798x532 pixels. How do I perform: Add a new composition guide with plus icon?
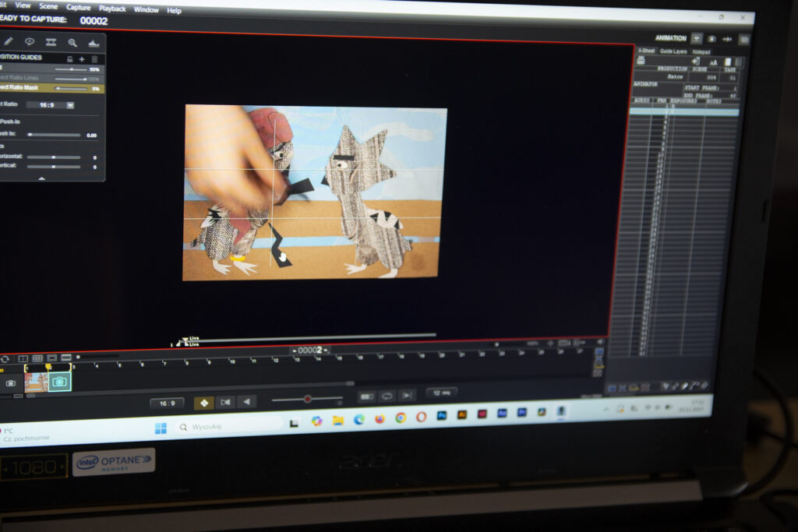pyautogui.click(x=82, y=58)
